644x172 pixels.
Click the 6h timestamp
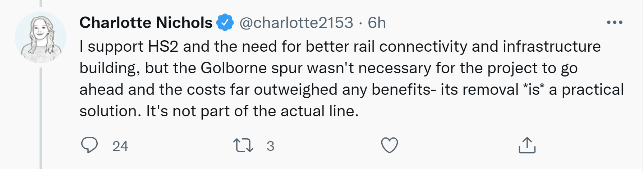(377, 23)
